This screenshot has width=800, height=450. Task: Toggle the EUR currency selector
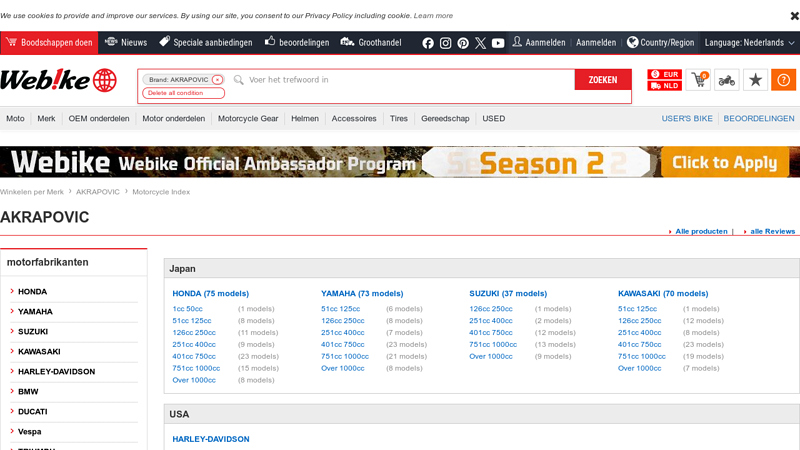(665, 74)
